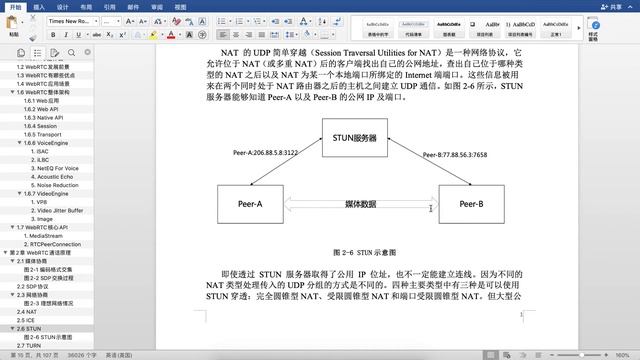Open the 设计 (Design) ribbon tab

(62, 7)
